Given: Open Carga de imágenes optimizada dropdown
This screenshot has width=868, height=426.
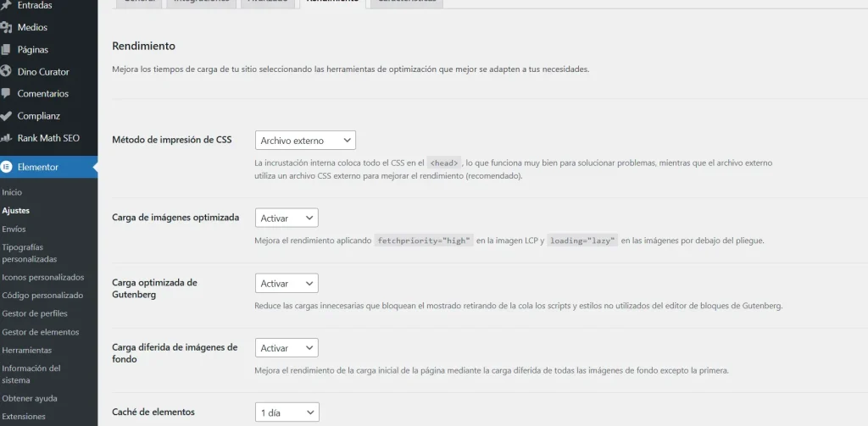Looking at the screenshot, I should (x=287, y=218).
